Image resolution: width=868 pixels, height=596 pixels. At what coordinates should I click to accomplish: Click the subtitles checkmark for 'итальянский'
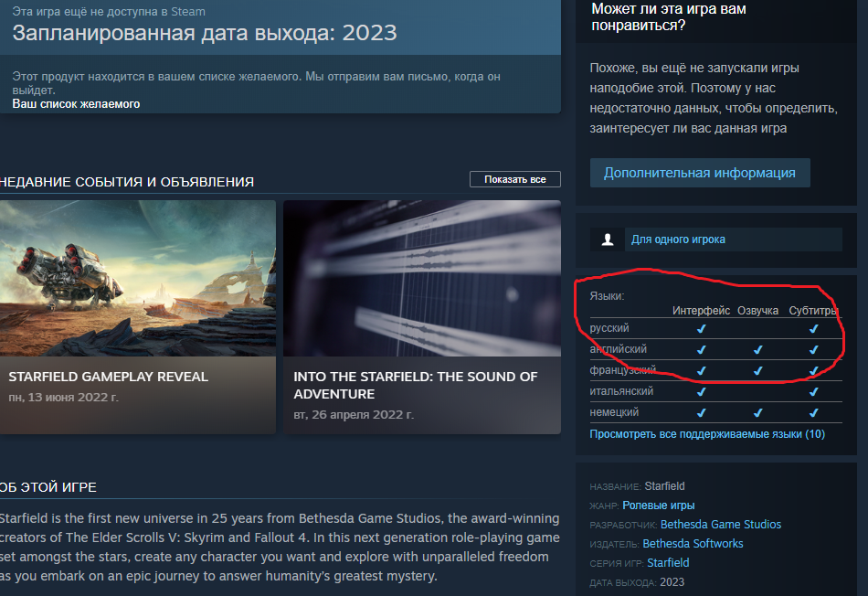click(814, 391)
